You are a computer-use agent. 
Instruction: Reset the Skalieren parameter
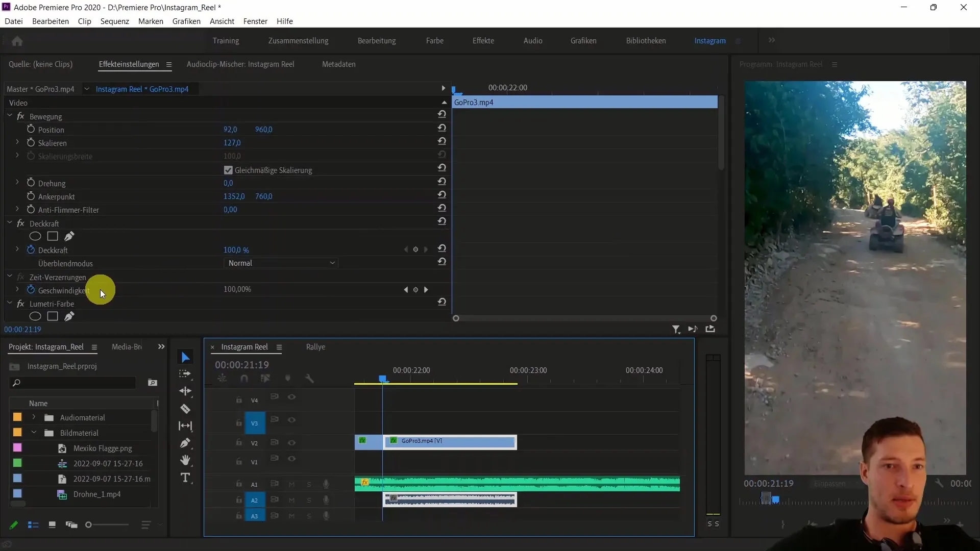tap(442, 141)
